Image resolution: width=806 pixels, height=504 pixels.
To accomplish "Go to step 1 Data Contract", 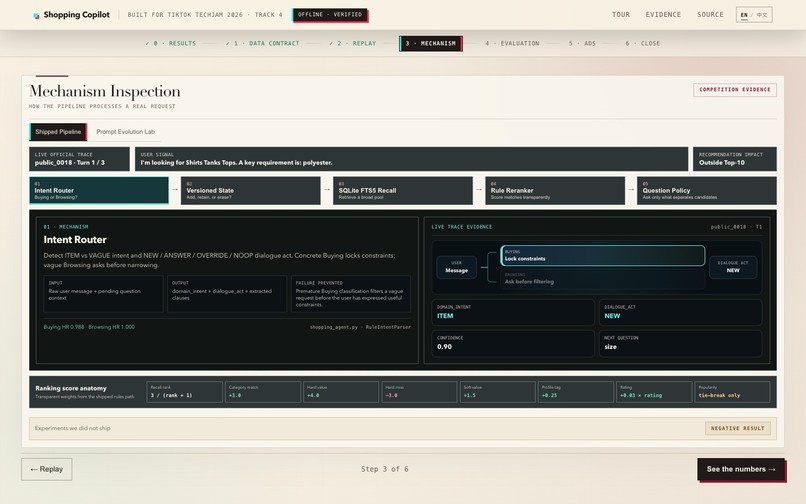I will pos(263,43).
